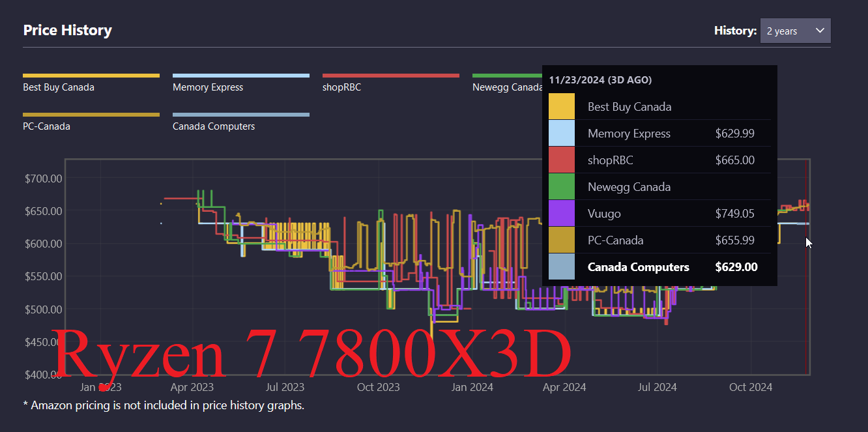Toggle shopRBC series in chart legend
Image resolution: width=868 pixels, height=432 pixels.
click(x=341, y=87)
